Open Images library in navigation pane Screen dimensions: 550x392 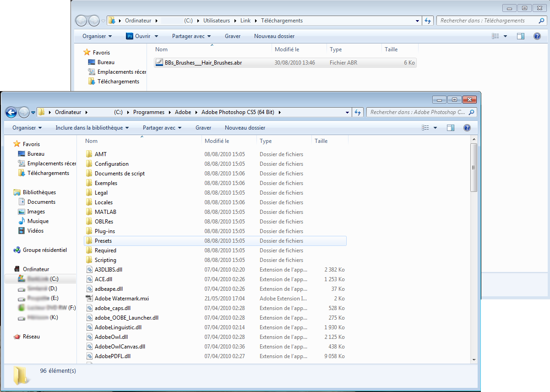pyautogui.click(x=36, y=212)
